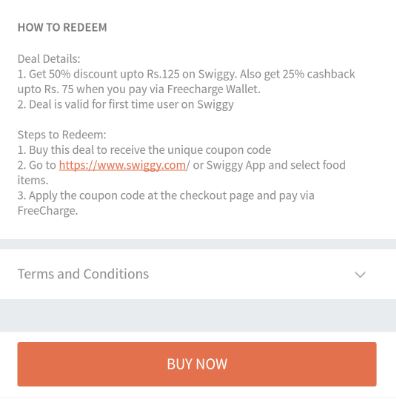The height and width of the screenshot is (399, 396).
Task: Click the gray divider above Terms and Conditions
Action: coord(198,244)
